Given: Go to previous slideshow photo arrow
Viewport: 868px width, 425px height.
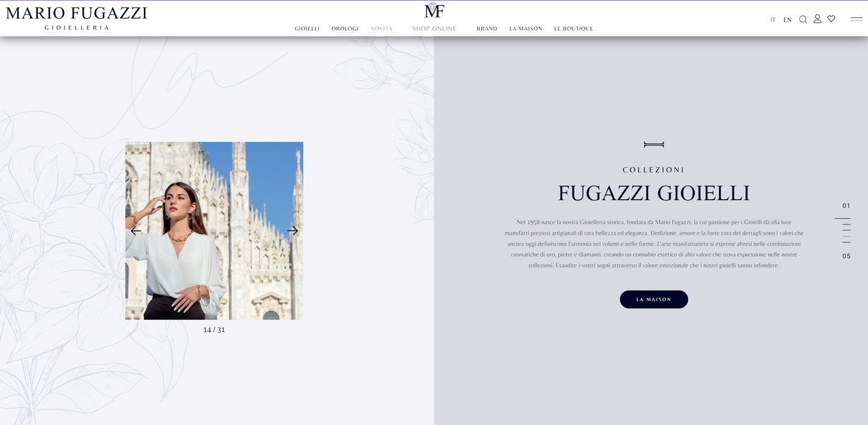Looking at the screenshot, I should [x=136, y=231].
